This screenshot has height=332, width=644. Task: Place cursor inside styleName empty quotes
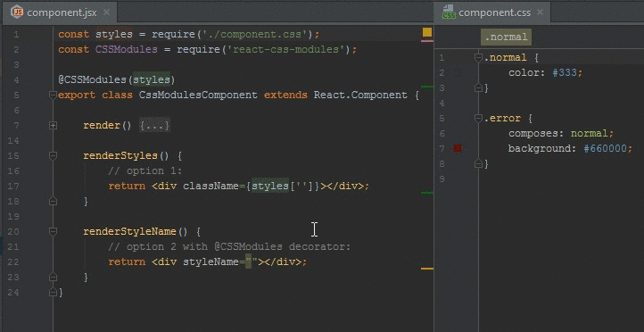tap(252, 262)
